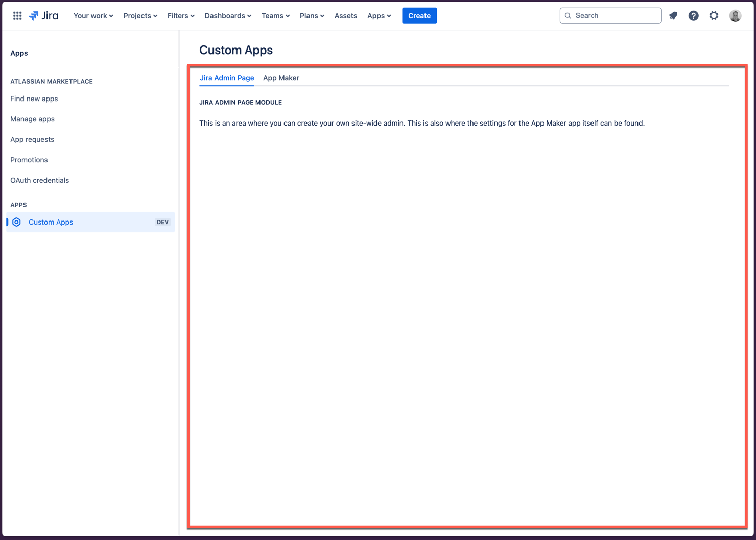
Task: Expand the Teams dropdown
Action: (275, 16)
